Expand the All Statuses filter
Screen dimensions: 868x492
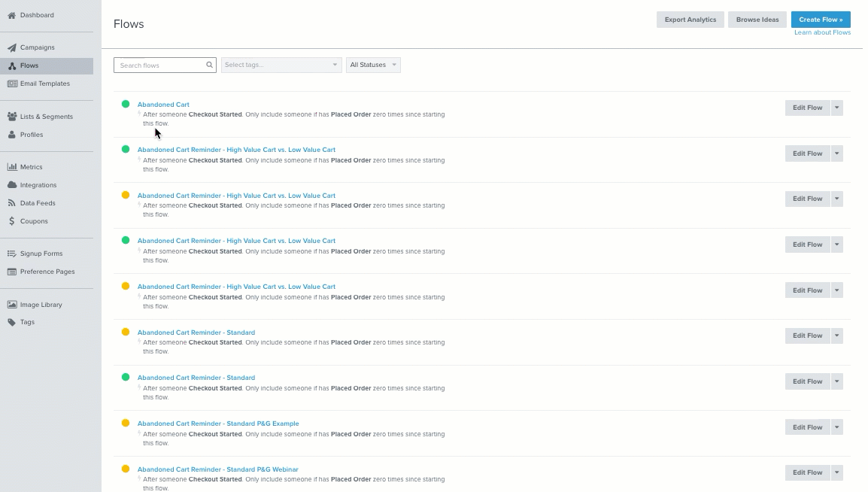point(373,65)
